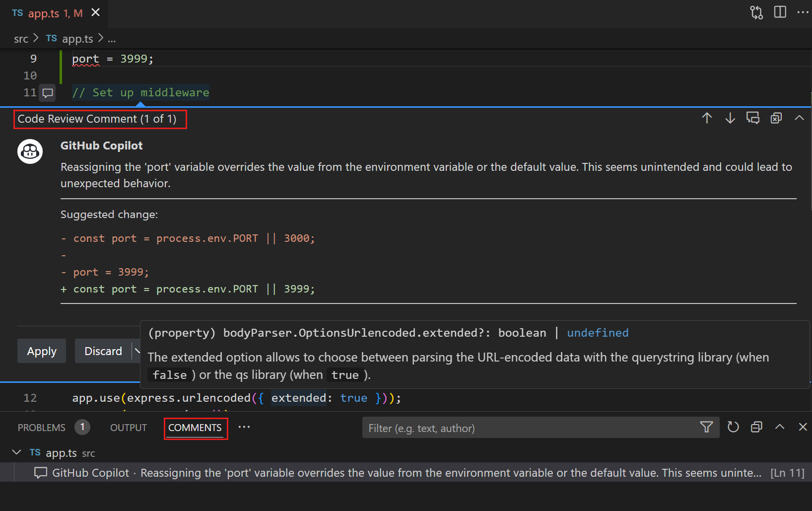Open the Discard button dropdown arrow
Screen dimensions: 812x511
click(137, 351)
